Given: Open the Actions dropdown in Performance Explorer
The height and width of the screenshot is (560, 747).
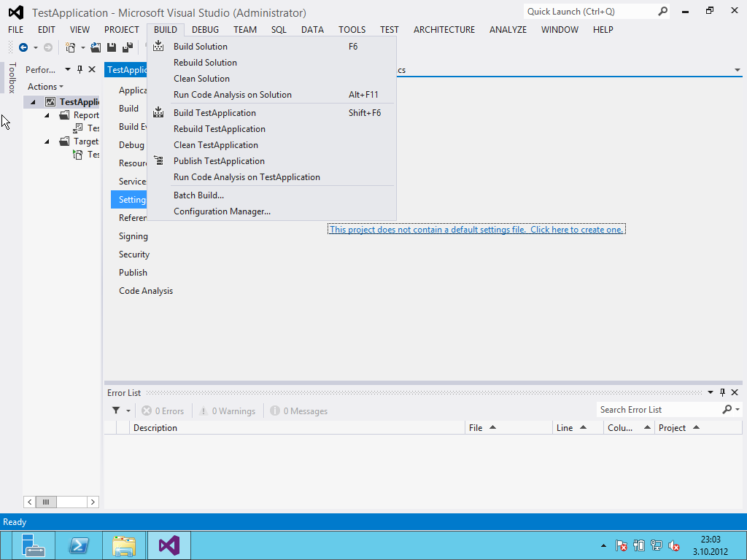Looking at the screenshot, I should click(45, 87).
